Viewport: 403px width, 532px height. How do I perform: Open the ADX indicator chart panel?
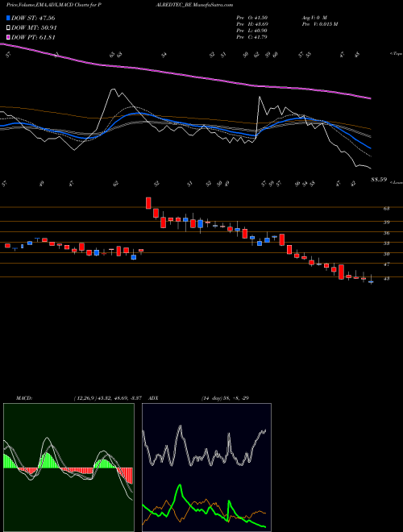(x=206, y=468)
